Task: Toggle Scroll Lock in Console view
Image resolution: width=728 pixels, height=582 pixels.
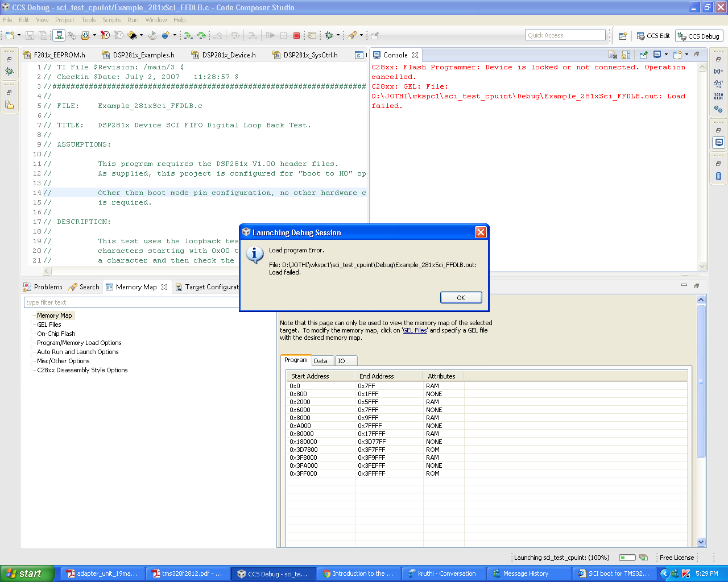Action: point(626,55)
